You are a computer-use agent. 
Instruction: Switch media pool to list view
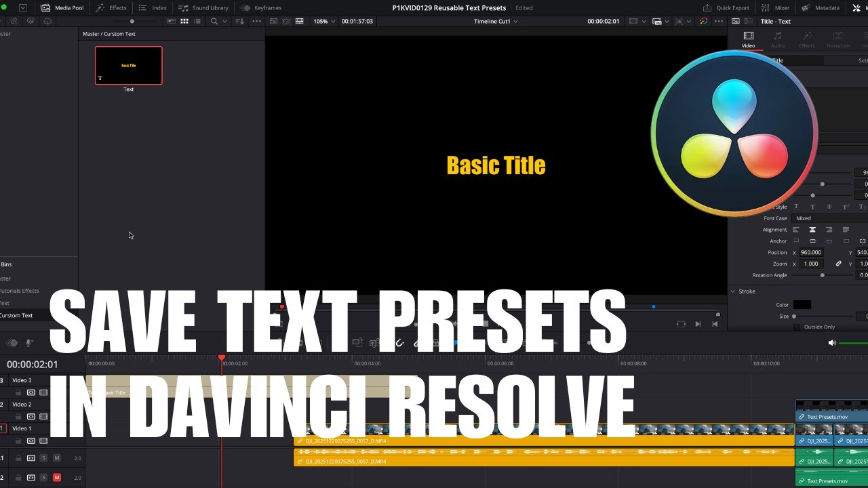(x=197, y=21)
